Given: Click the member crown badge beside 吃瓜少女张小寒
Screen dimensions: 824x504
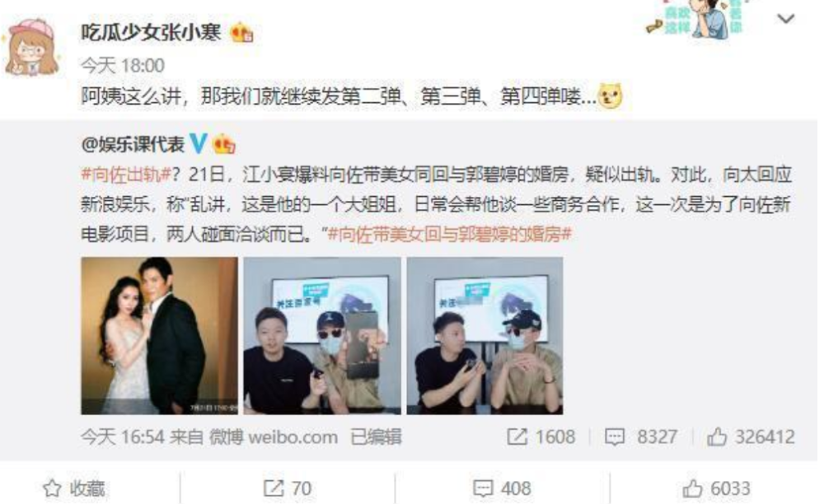Looking at the screenshot, I should (x=241, y=33).
